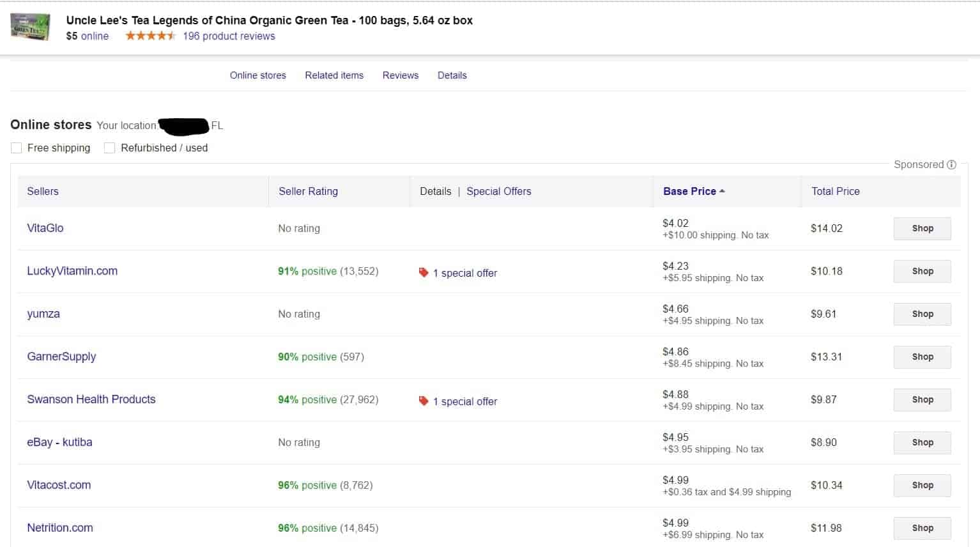The height and width of the screenshot is (547, 980).
Task: Switch to the Online stores tab
Action: click(258, 75)
